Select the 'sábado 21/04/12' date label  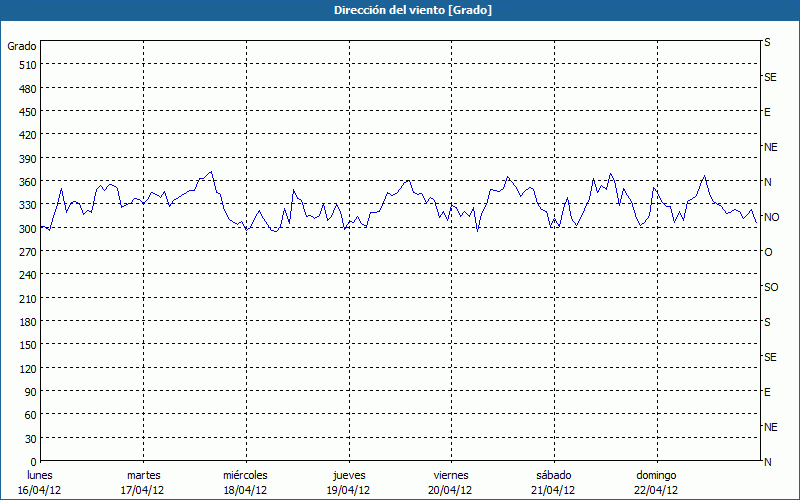pyautogui.click(x=553, y=482)
